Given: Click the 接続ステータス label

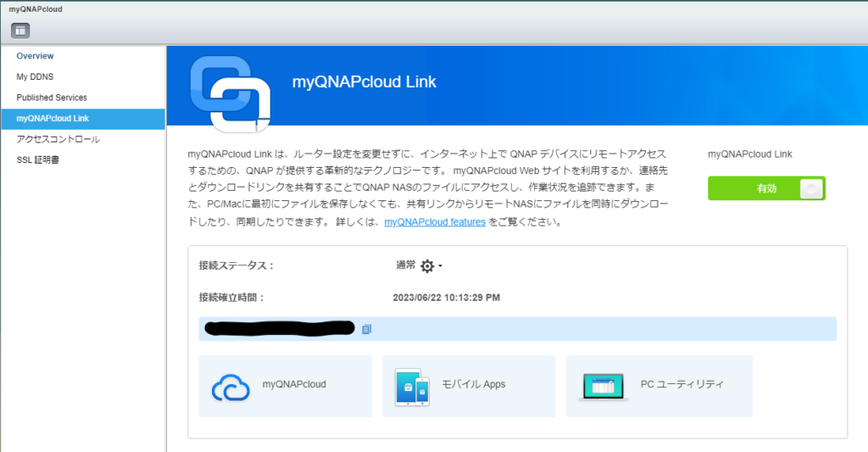Looking at the screenshot, I should click(x=236, y=266).
